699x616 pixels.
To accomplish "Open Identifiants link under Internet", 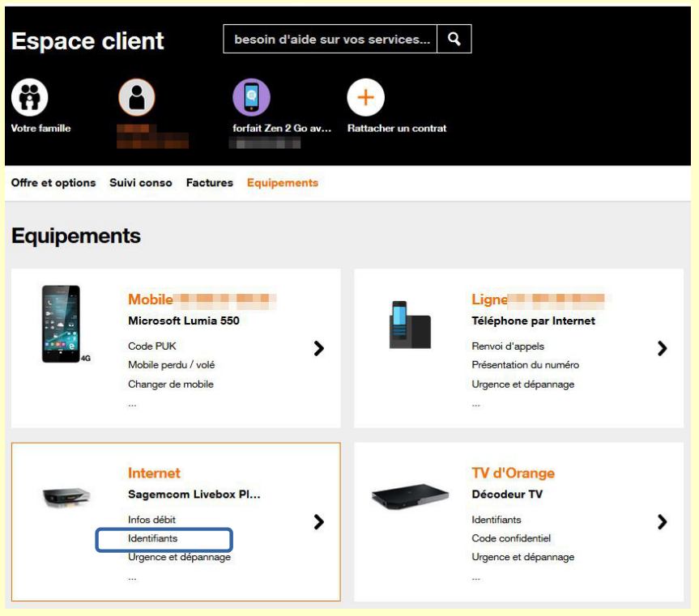I will (153, 538).
